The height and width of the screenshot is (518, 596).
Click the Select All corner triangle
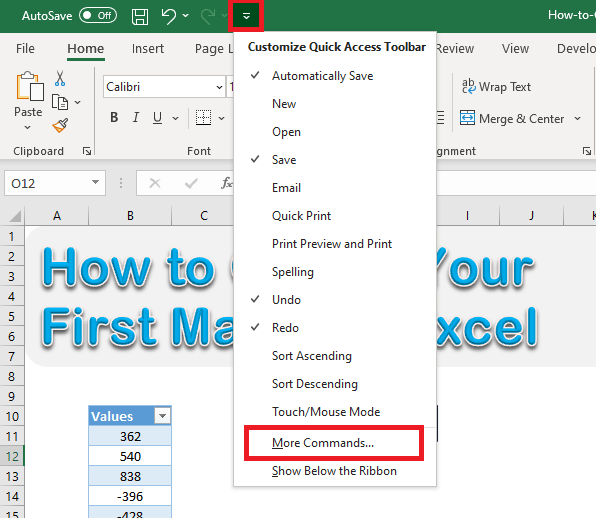pos(14,216)
